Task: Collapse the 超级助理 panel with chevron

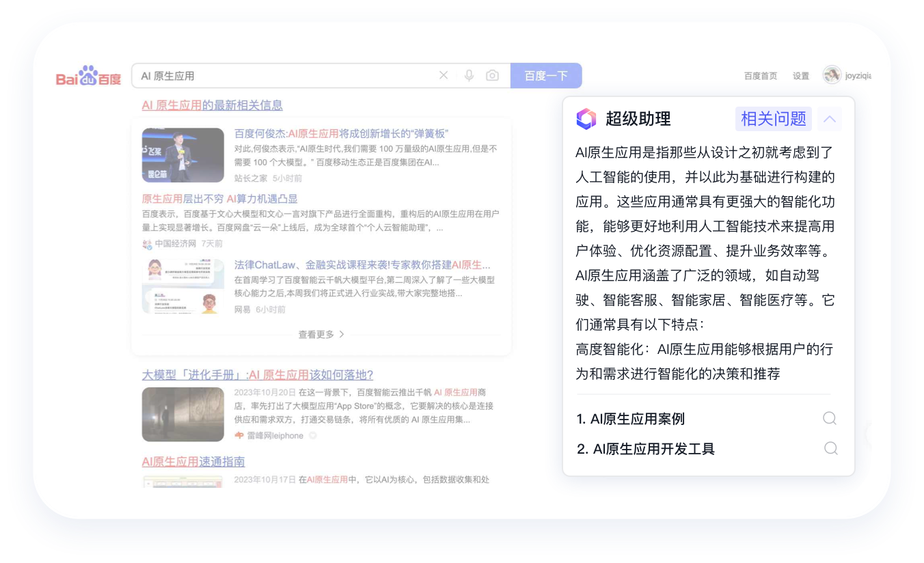Action: point(830,119)
